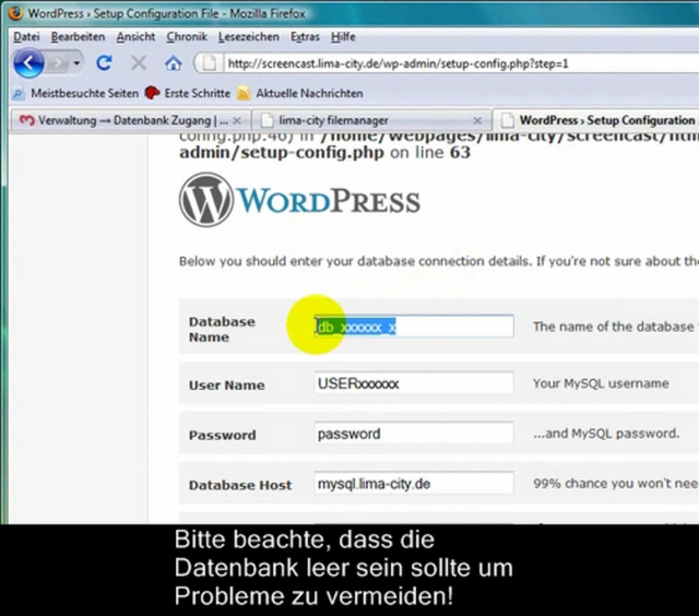Open the Chronik menu

point(187,37)
